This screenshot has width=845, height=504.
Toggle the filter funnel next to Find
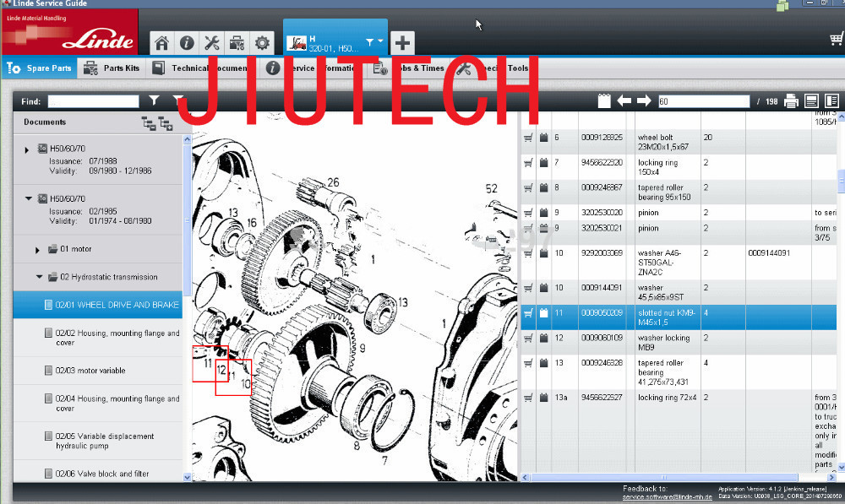tap(154, 100)
